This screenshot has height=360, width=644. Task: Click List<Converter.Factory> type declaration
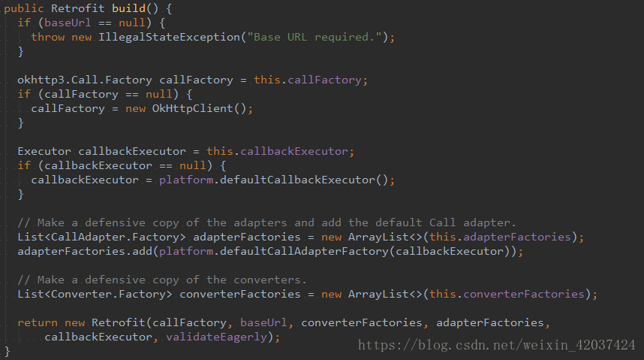(95, 294)
